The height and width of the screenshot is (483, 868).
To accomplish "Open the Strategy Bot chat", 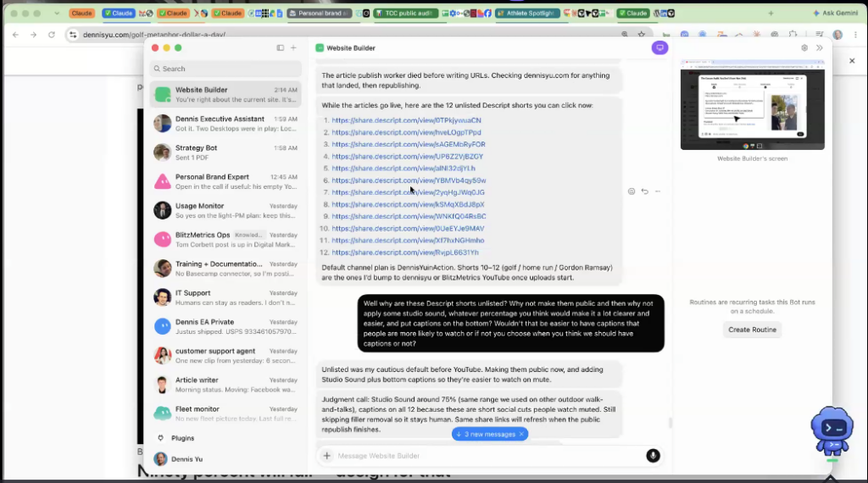I will pos(225,153).
